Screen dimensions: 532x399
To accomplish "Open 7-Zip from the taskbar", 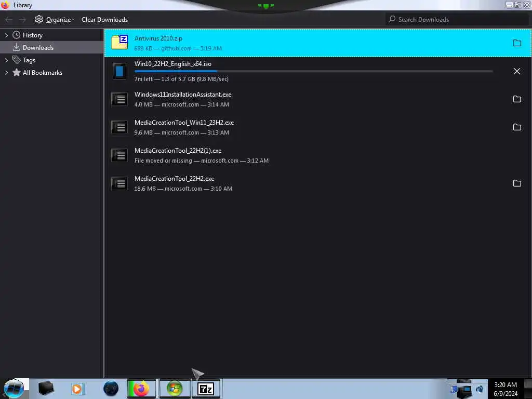I will click(206, 389).
